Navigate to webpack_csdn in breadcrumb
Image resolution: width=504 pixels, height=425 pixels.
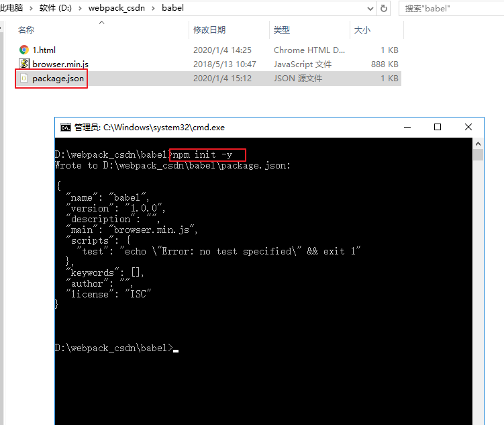[x=117, y=8]
